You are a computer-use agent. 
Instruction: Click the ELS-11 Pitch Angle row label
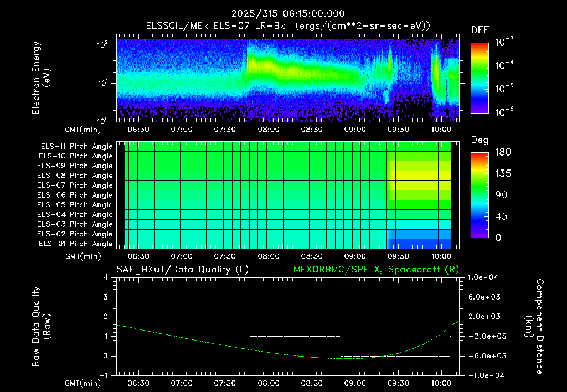(76, 147)
